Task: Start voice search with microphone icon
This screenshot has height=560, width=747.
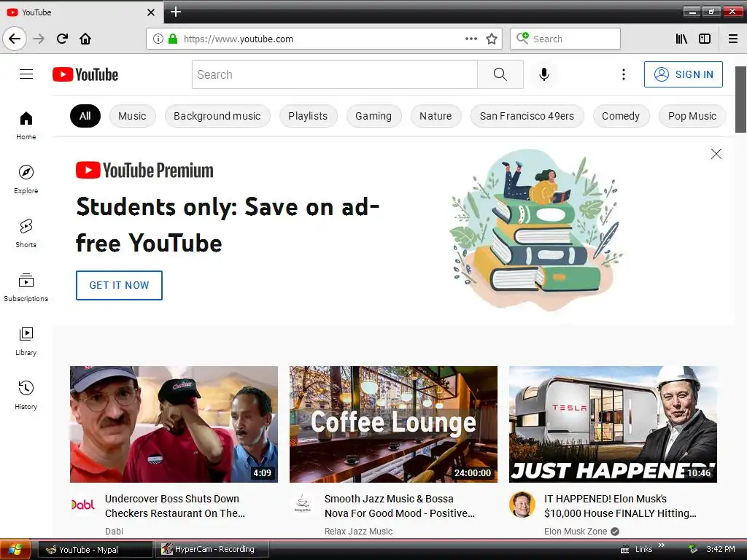Action: click(x=544, y=74)
